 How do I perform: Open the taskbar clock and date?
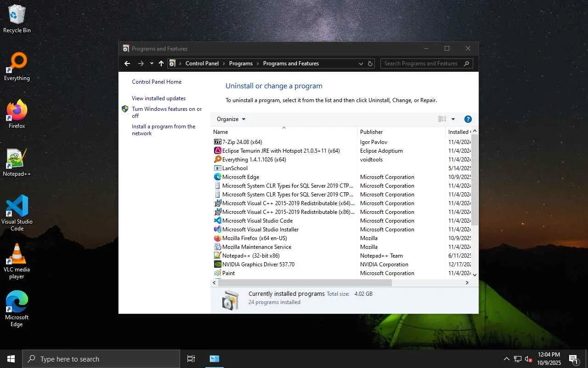pos(549,359)
